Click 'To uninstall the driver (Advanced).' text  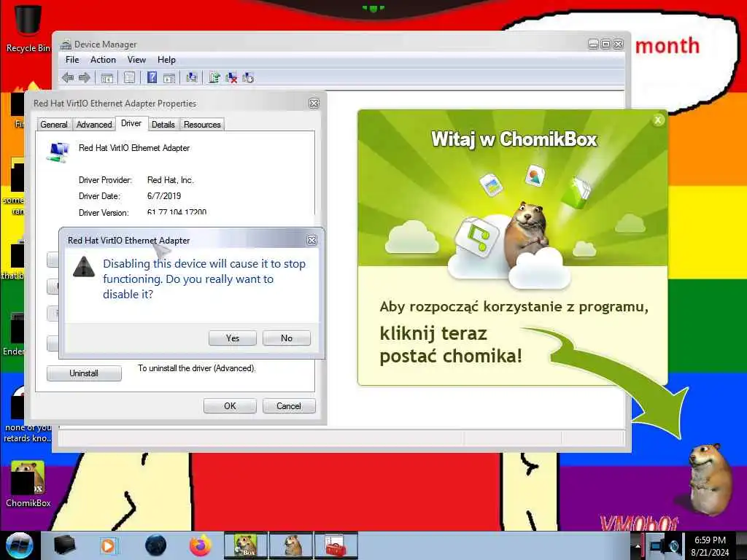[x=197, y=368]
